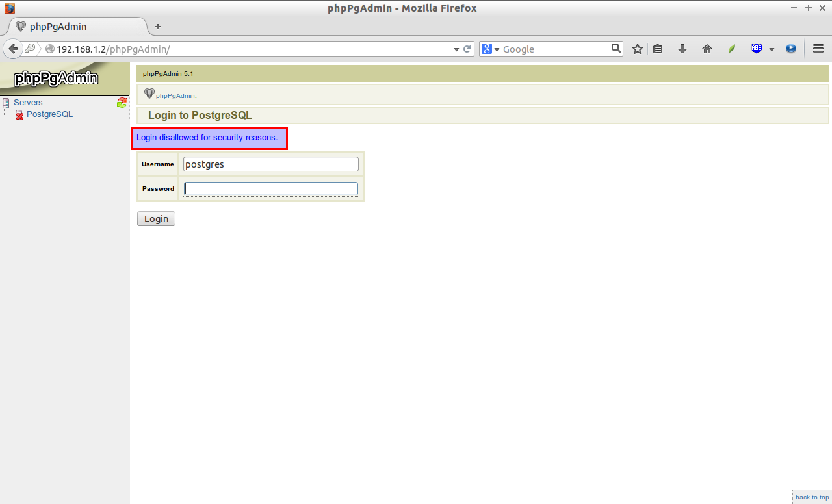Refresh the server tree with the green icon
The image size is (832, 504).
tap(122, 102)
